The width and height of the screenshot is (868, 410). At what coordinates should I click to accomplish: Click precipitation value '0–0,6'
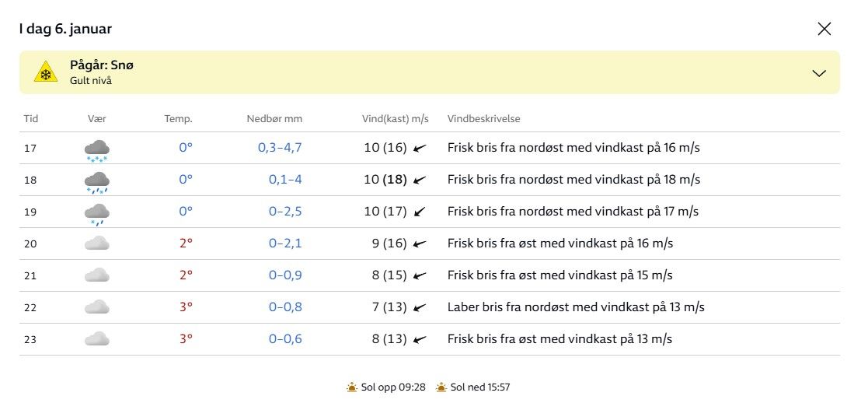(x=286, y=339)
